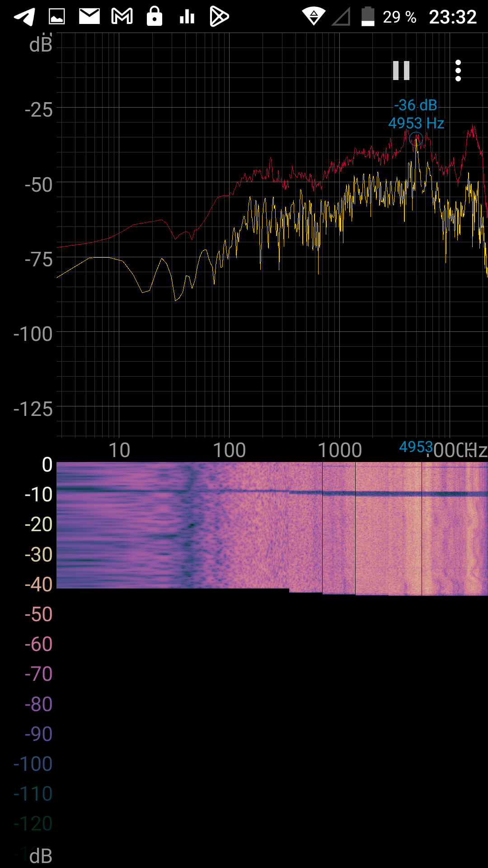Tap the image notification icon
This screenshot has width=488, height=868.
pos(57,17)
